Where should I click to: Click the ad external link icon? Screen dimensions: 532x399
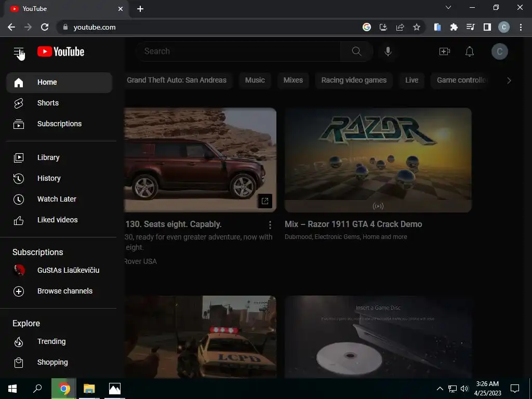(x=264, y=201)
